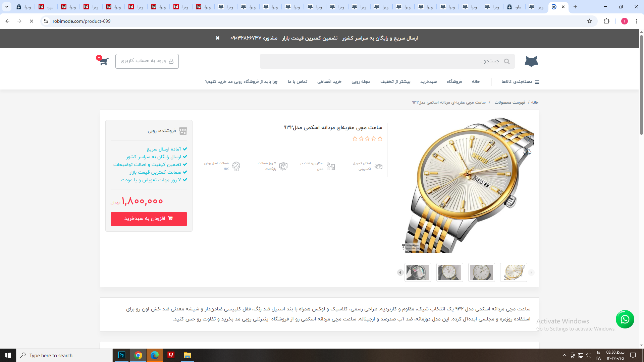Click the user account login button
Screen dimensions: 644x362
pos(147,61)
